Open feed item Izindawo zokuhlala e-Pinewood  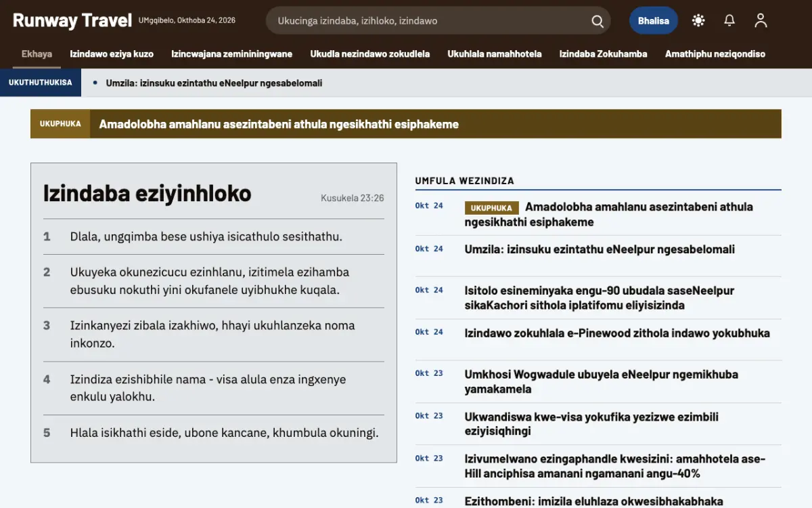pos(617,333)
